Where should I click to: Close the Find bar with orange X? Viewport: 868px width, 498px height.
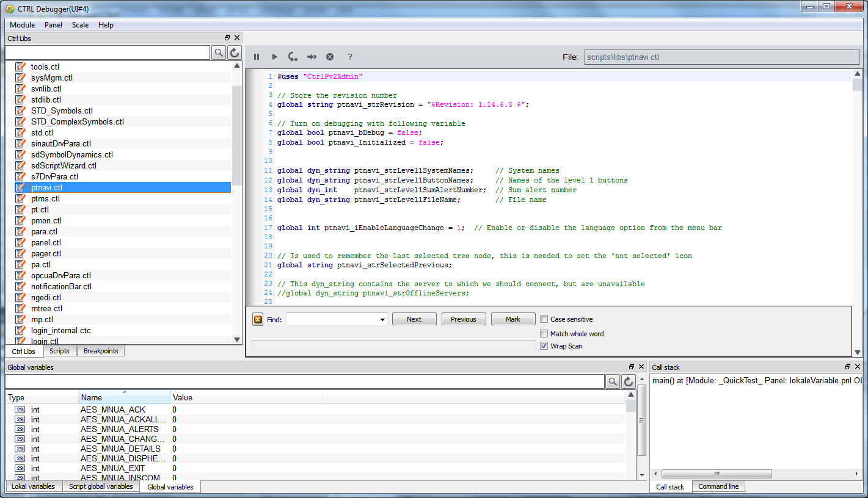258,319
